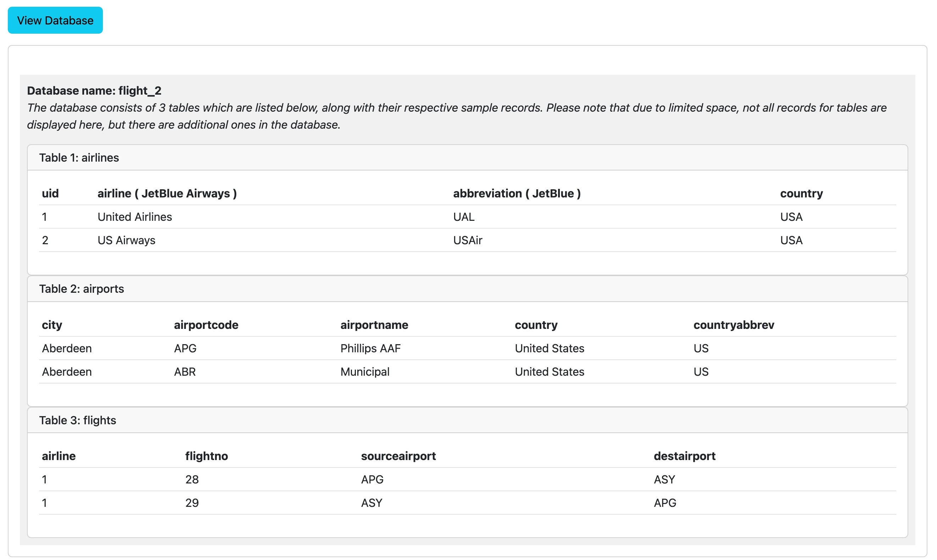Click the airline (JetBlue Airways) column header
Screen dimensions: 937x560
(167, 194)
